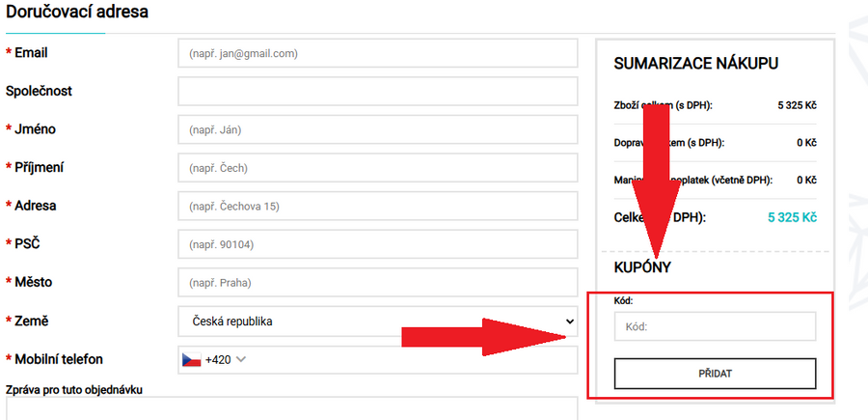
Task: Select the Jméno text field
Action: [x=377, y=129]
